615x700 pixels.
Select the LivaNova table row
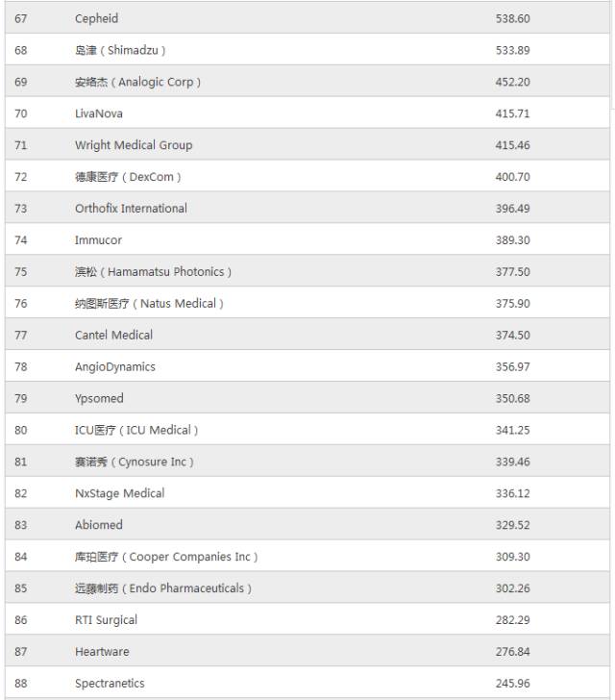[99, 113]
